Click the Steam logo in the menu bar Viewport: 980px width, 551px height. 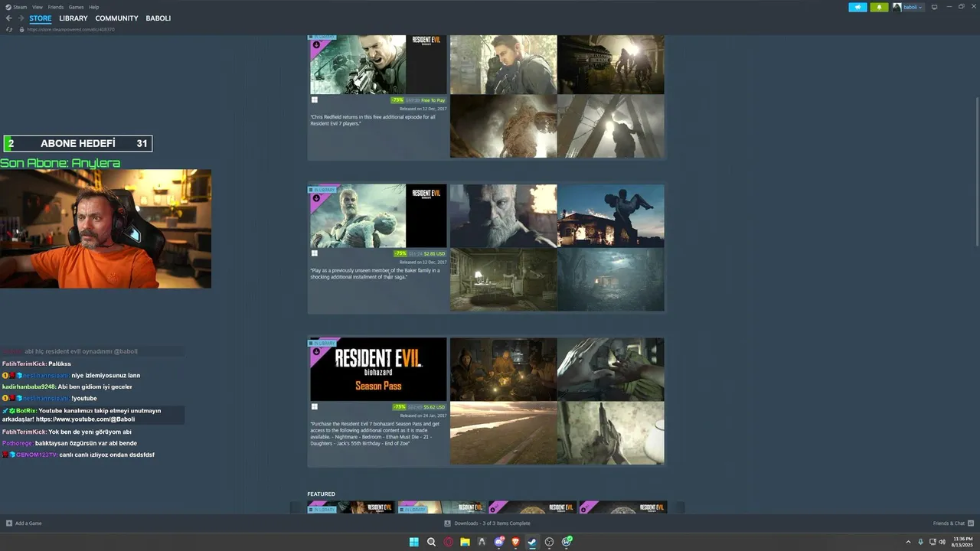(8, 7)
